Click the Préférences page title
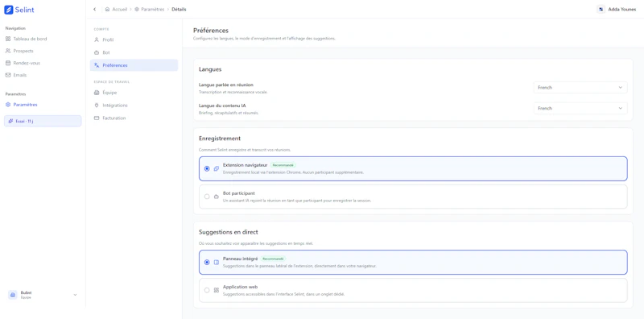644x319 pixels. 211,31
